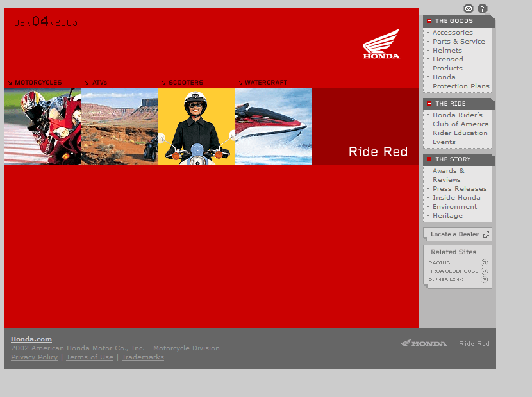Click the Ride Red banner text
Image resolution: width=532 pixels, height=397 pixels.
[x=378, y=152]
